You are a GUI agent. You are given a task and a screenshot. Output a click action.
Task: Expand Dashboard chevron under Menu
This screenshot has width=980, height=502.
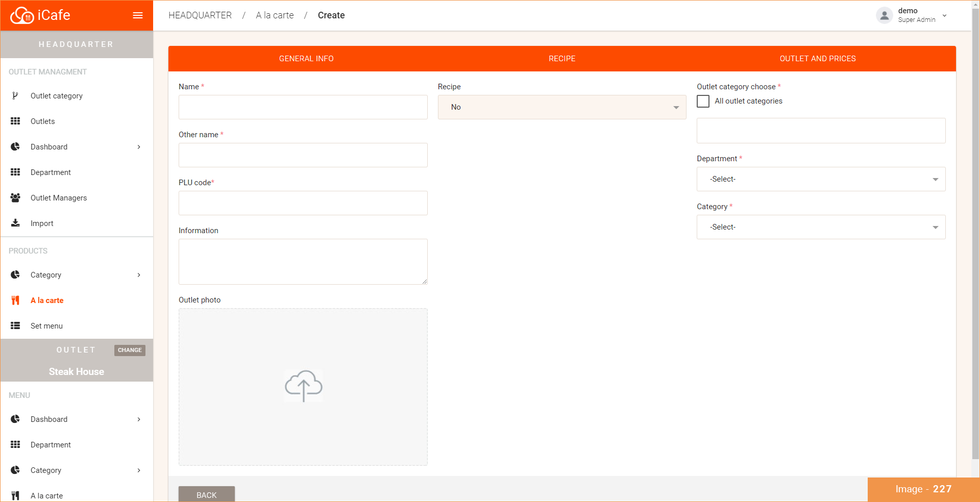click(139, 419)
